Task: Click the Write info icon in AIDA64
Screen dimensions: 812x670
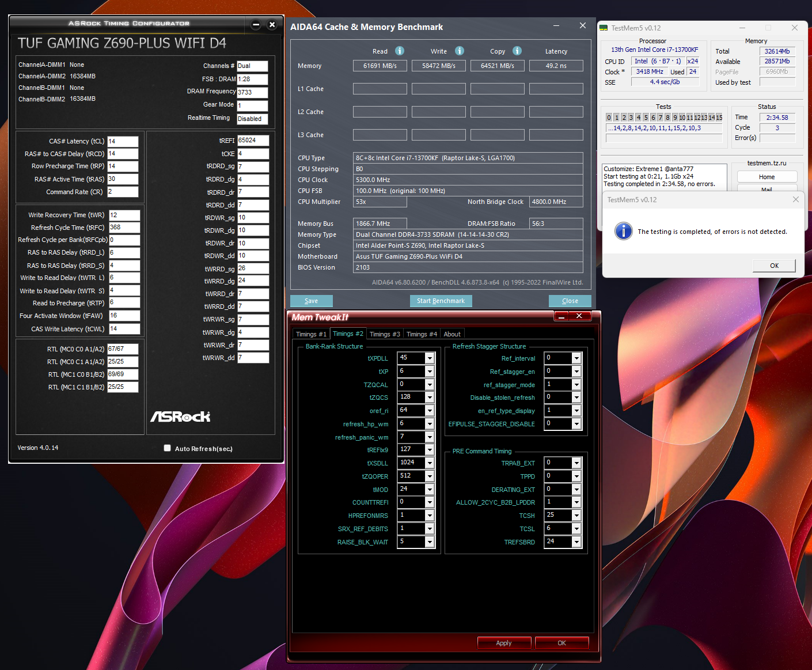Action: (460, 51)
